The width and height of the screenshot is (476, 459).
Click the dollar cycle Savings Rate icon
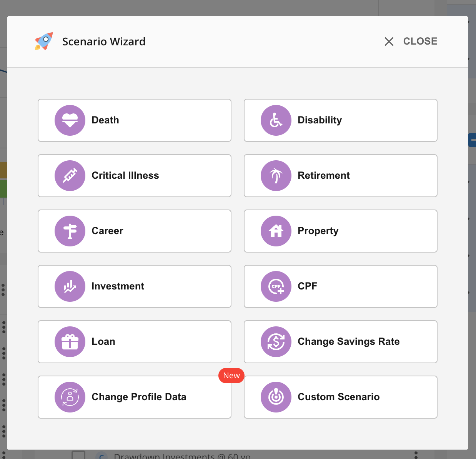click(276, 342)
